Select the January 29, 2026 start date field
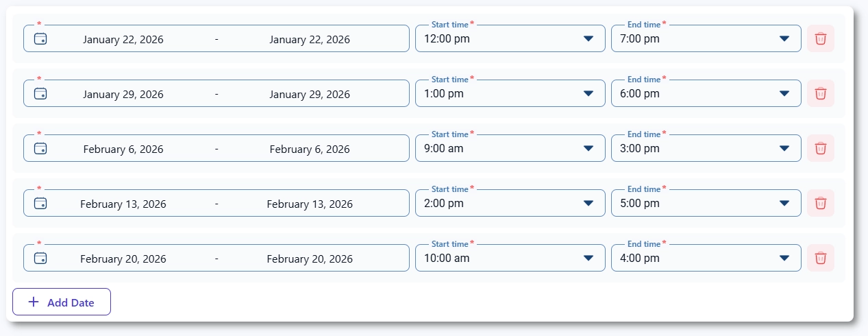The height and width of the screenshot is (336, 868). point(123,94)
